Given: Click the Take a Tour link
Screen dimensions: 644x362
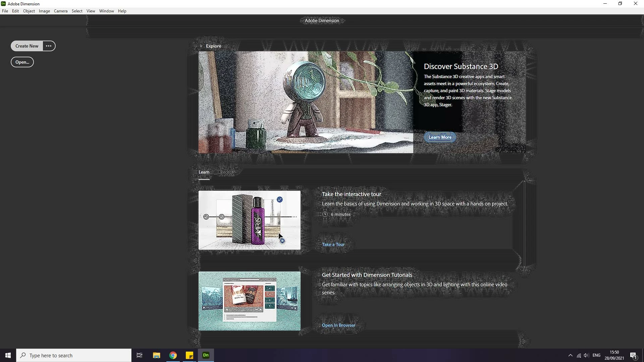Looking at the screenshot, I should [x=333, y=244].
